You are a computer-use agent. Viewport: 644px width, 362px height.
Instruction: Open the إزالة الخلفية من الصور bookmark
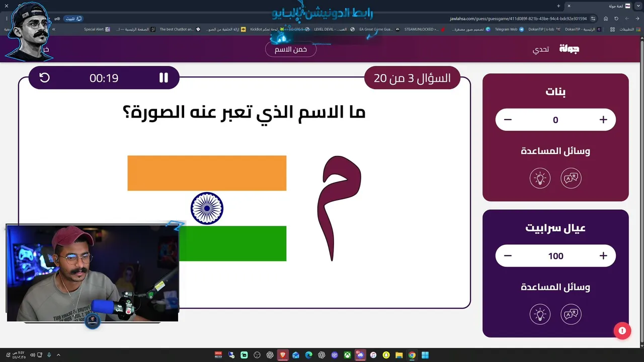[226, 29]
